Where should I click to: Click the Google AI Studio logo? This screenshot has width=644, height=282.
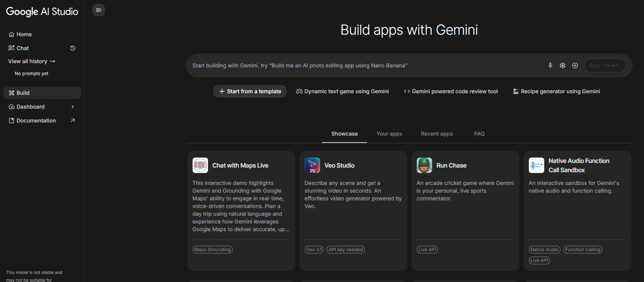tap(42, 12)
